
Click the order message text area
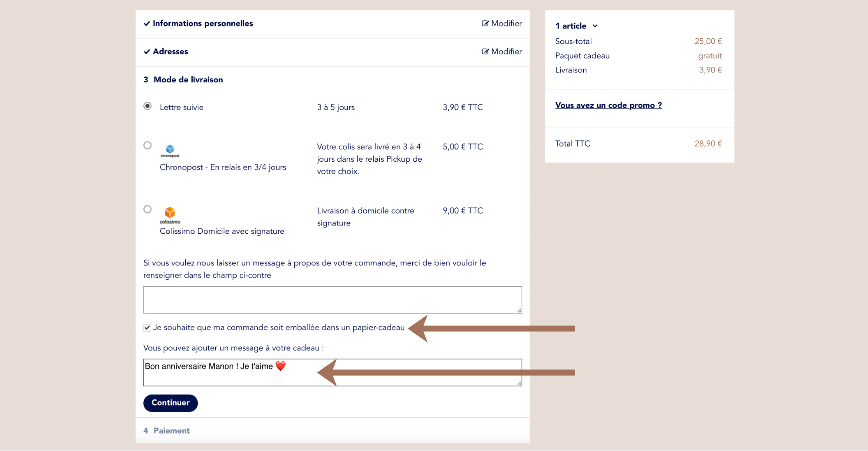pos(332,300)
